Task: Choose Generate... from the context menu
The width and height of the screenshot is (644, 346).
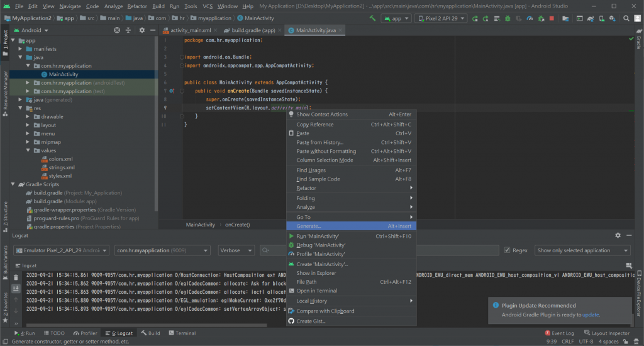Action: (308, 226)
